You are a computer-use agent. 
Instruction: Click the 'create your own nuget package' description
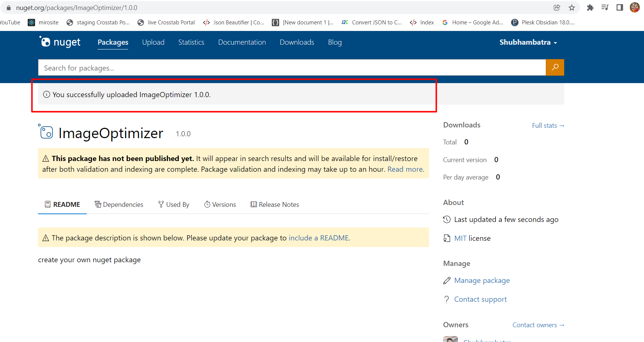(x=89, y=260)
